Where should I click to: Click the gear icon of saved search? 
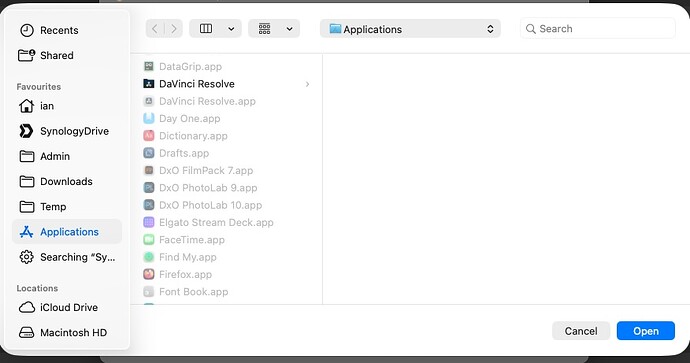pos(26,257)
